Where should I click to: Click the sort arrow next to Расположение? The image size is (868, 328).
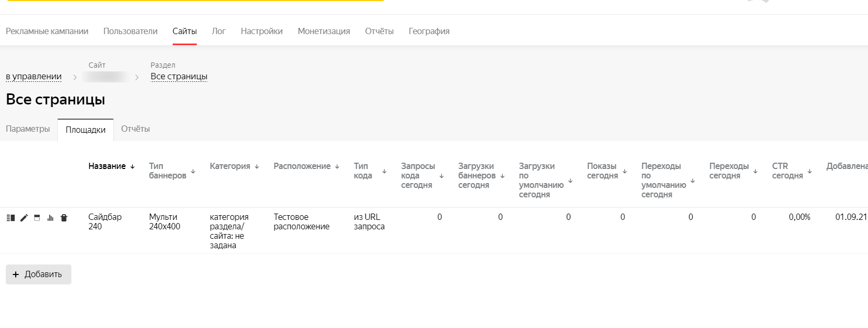coord(337,166)
